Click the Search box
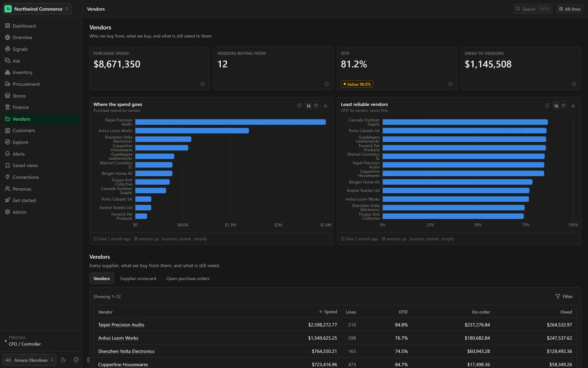This screenshot has height=368, width=588. click(533, 9)
